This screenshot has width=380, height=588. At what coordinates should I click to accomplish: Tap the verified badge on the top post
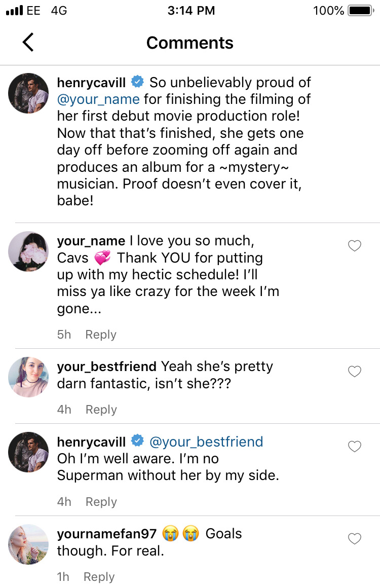pyautogui.click(x=137, y=82)
